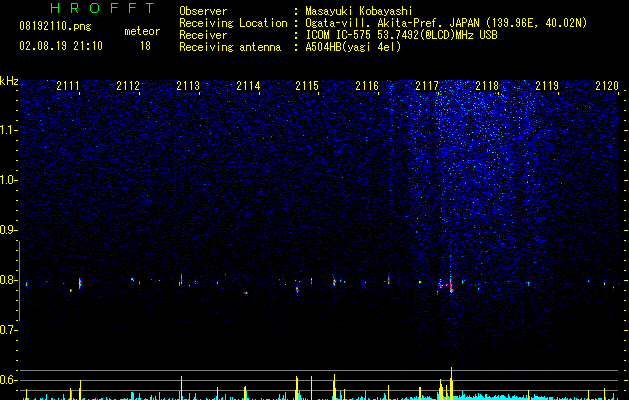Click the 2119 time marker
This screenshot has width=629, height=400.
[547, 85]
